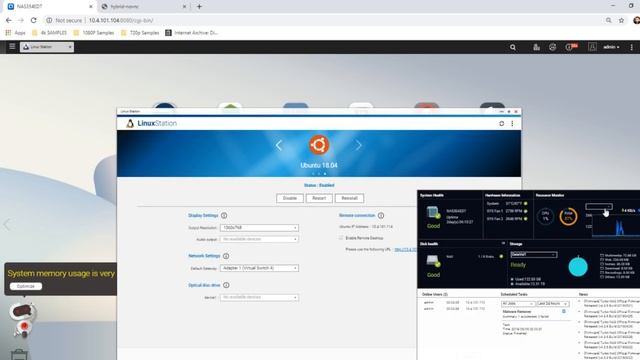Refresh the Linux Station window

[x=502, y=123]
